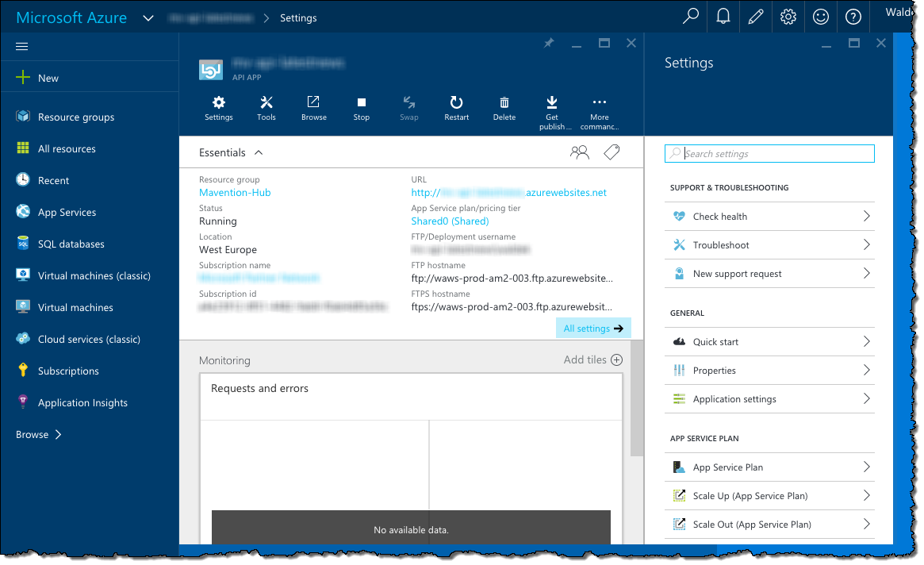Image resolution: width=924 pixels, height=565 pixels.
Task: Delete the API app
Action: coord(504,109)
